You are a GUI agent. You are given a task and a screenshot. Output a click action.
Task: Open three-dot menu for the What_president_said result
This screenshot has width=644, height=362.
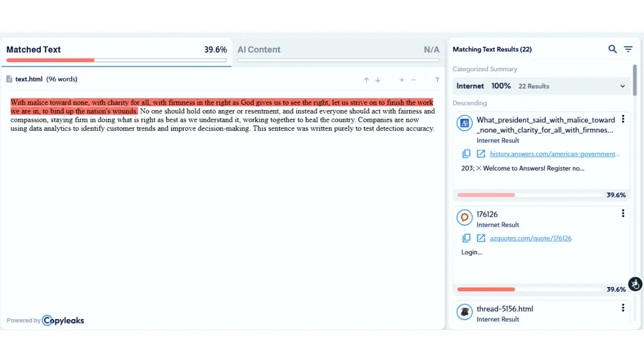(x=623, y=119)
